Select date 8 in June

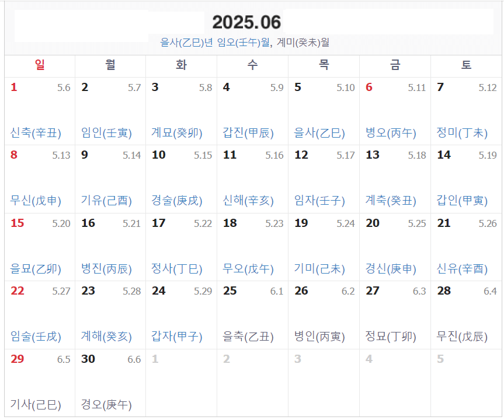[14, 155]
